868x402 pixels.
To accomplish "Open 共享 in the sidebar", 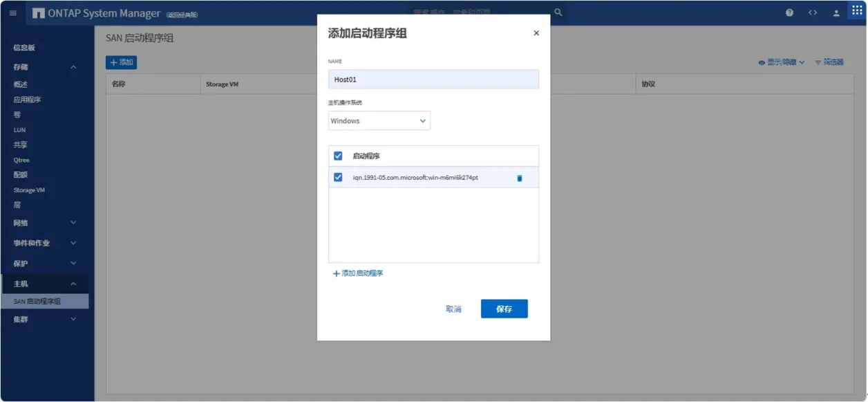I will point(21,145).
